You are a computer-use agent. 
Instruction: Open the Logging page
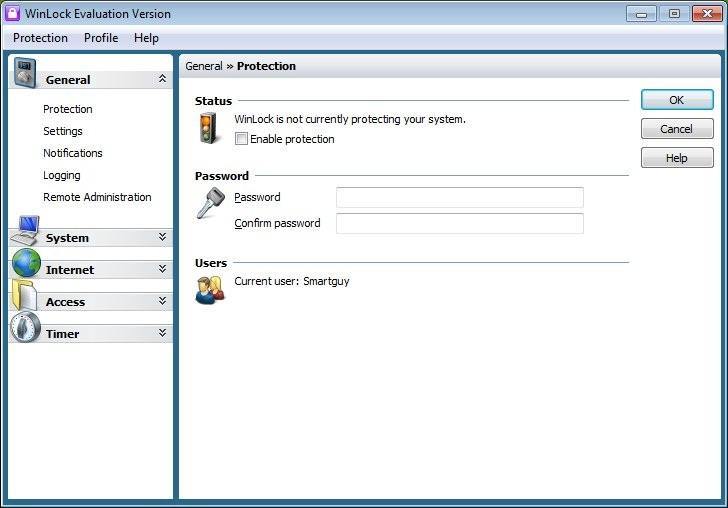click(62, 175)
